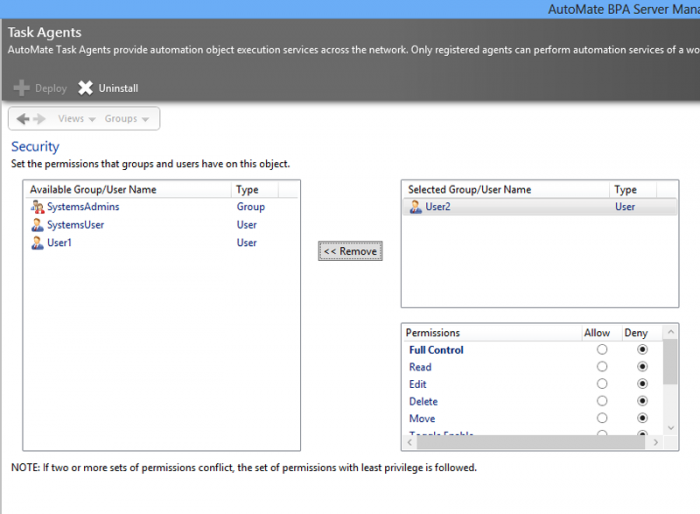The width and height of the screenshot is (700, 514).
Task: Click the Deploy plus icon
Action: (21, 88)
